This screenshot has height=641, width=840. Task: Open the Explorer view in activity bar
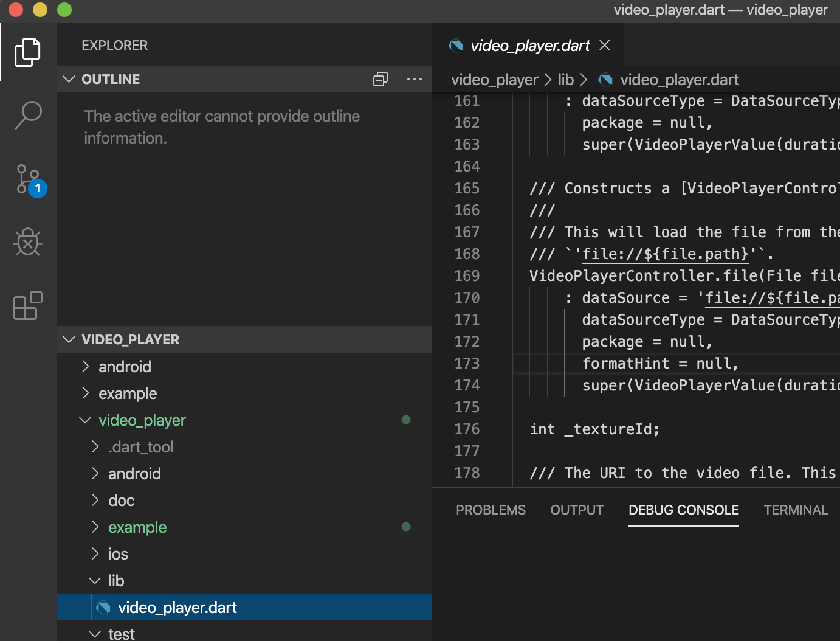click(x=28, y=52)
